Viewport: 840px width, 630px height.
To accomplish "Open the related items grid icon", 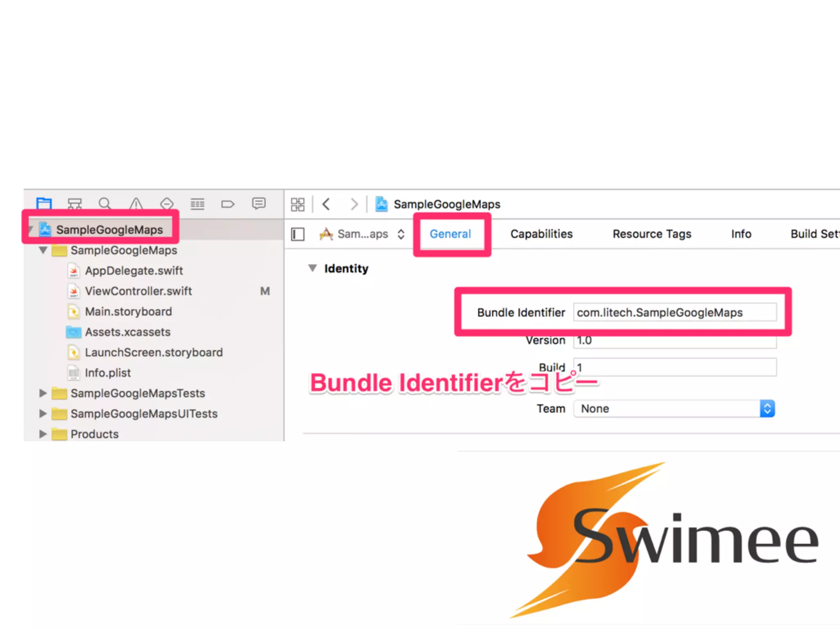I will [298, 204].
